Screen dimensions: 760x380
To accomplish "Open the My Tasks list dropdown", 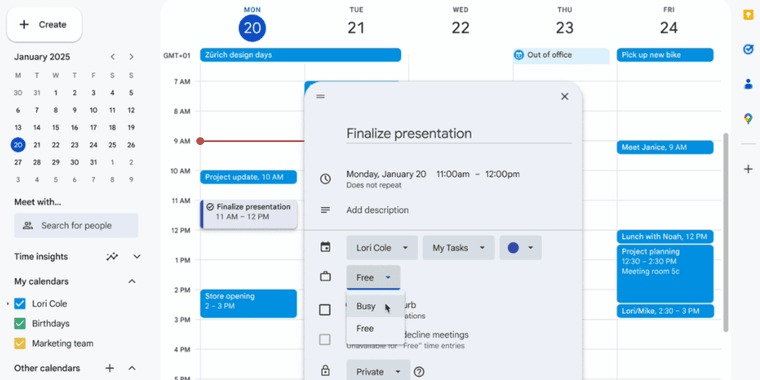I will point(459,248).
